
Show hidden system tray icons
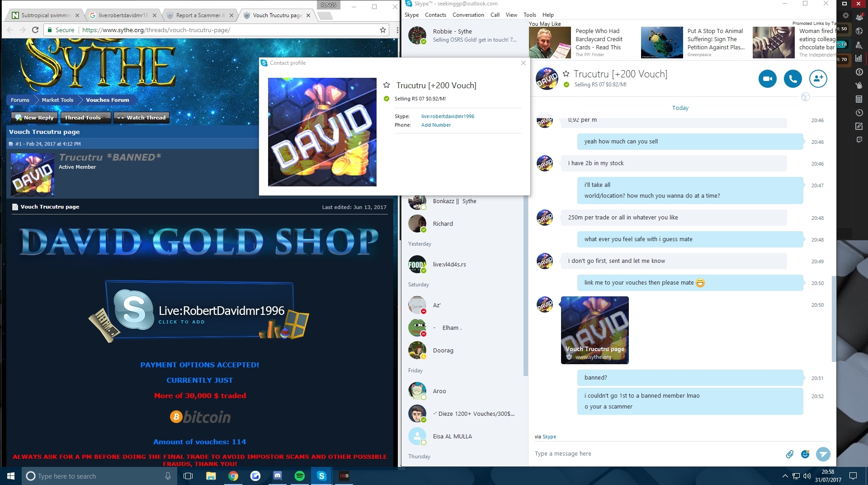click(785, 476)
